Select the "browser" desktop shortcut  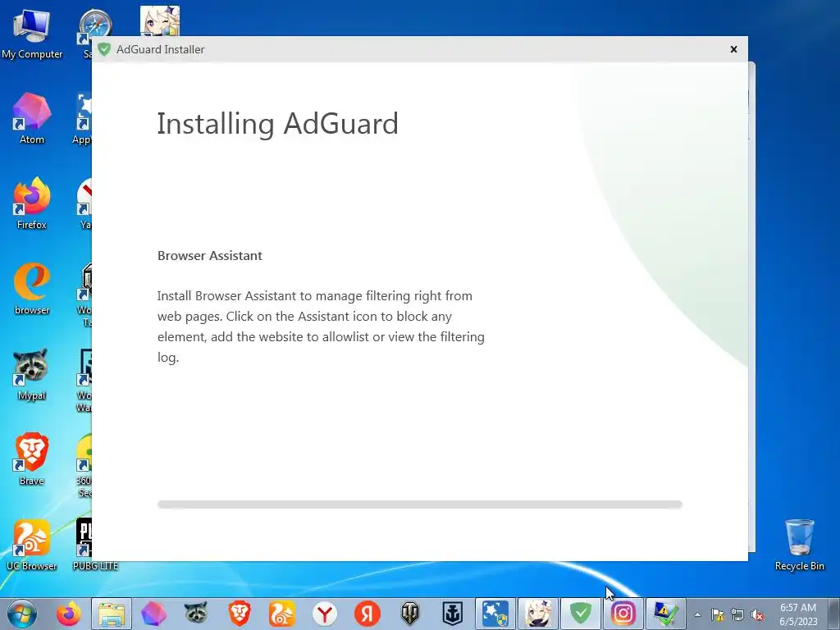[32, 289]
